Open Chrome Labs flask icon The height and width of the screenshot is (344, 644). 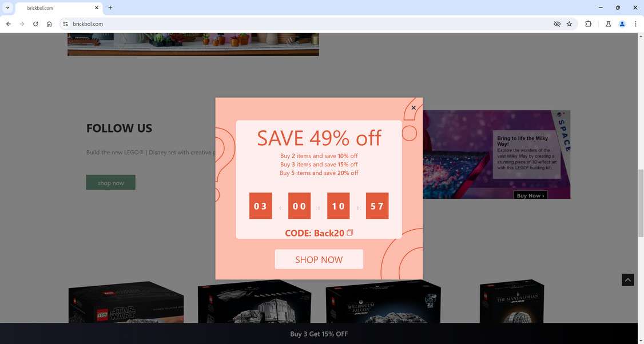click(609, 24)
